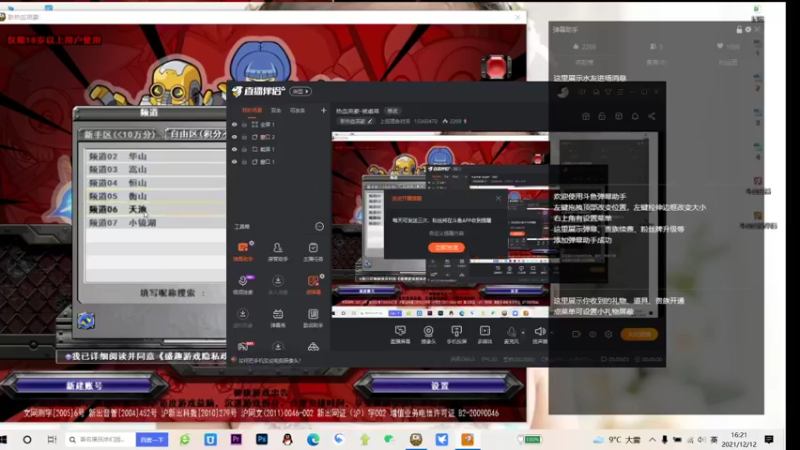Toggle the lock icon in 弹幕助手 title bar
Viewport: 800px width, 450px height.
pyautogui.click(x=739, y=30)
